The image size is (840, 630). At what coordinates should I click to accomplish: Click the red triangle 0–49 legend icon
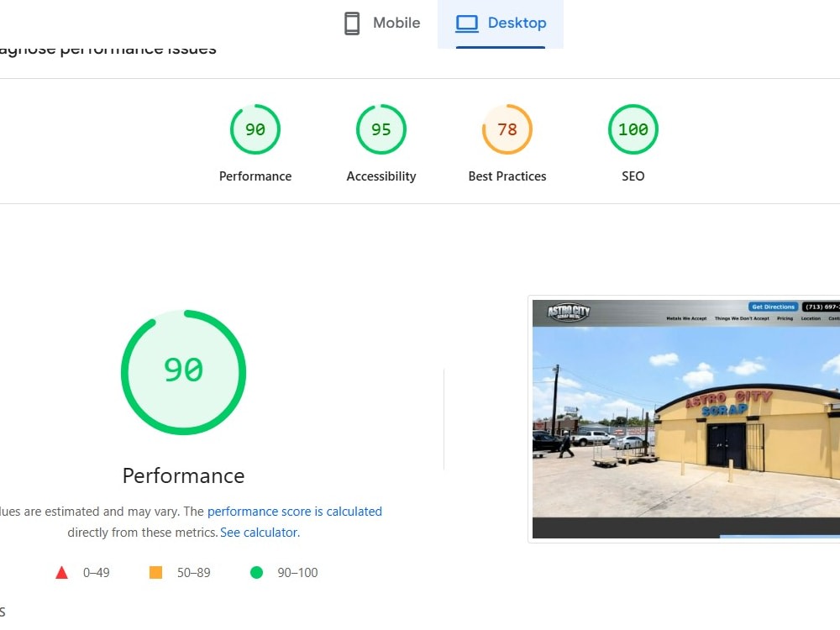[x=61, y=573]
